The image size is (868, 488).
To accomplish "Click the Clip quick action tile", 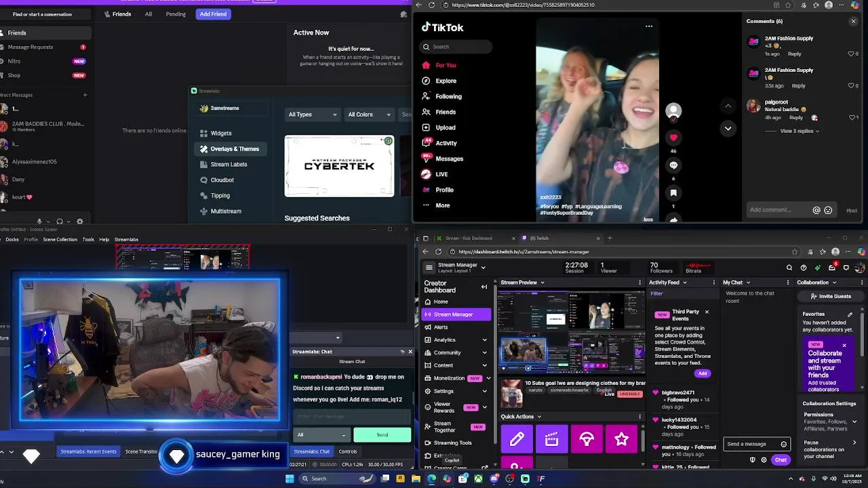I will [551, 440].
